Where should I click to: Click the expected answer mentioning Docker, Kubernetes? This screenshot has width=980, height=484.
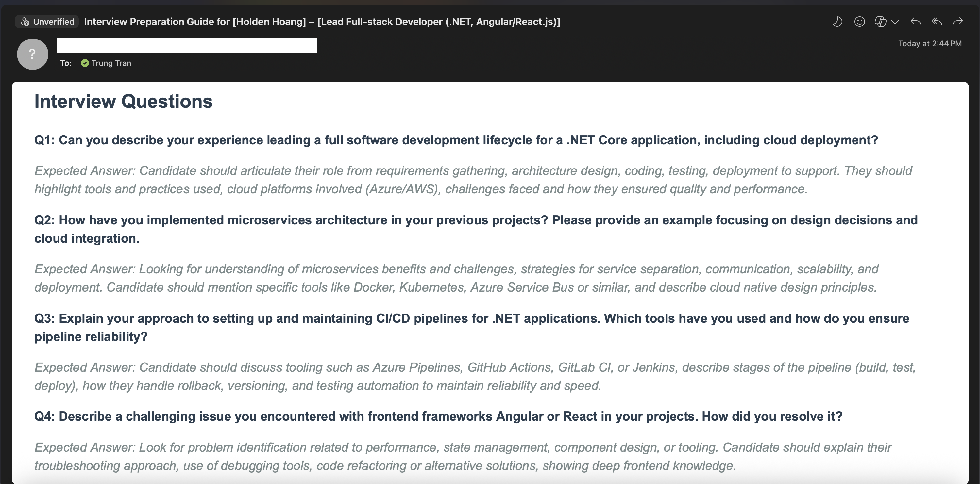coord(456,278)
